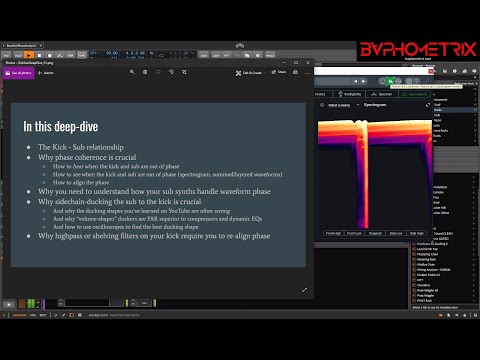480x360 pixels.
Task: Switch to Intelligibility tab in plugin
Action: 349,94
